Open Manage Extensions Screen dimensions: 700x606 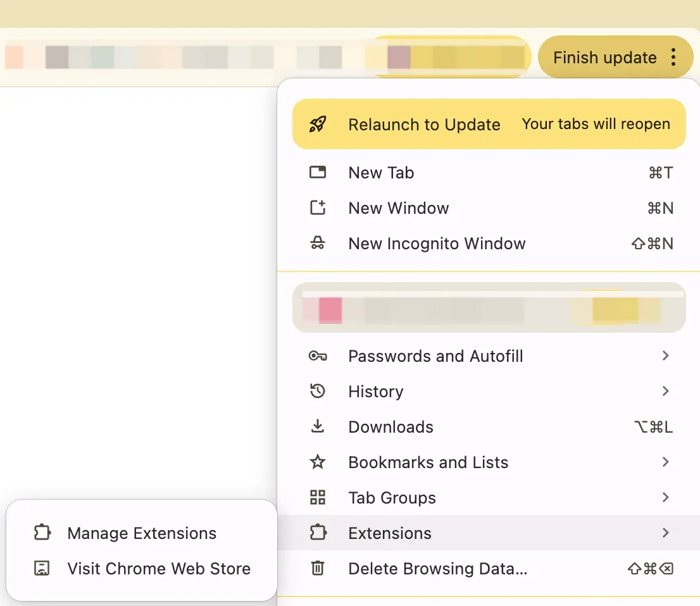142,533
